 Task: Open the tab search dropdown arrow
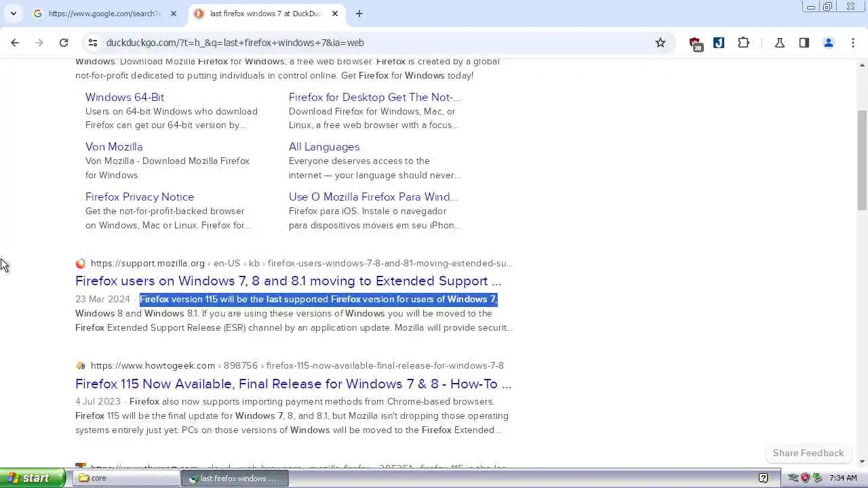point(14,14)
